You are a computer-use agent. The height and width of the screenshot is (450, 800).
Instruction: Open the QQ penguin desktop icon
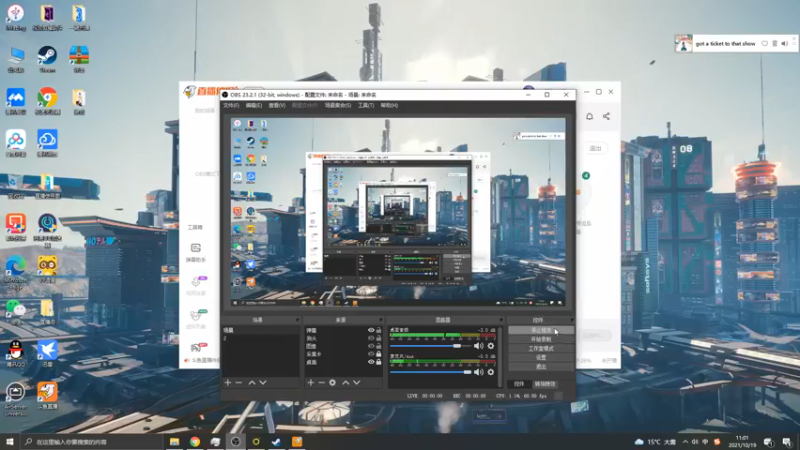coord(16,354)
